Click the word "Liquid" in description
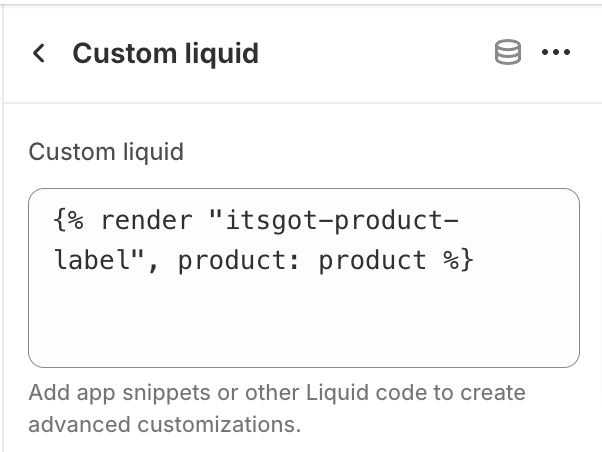This screenshot has width=602, height=452. click(x=337, y=392)
